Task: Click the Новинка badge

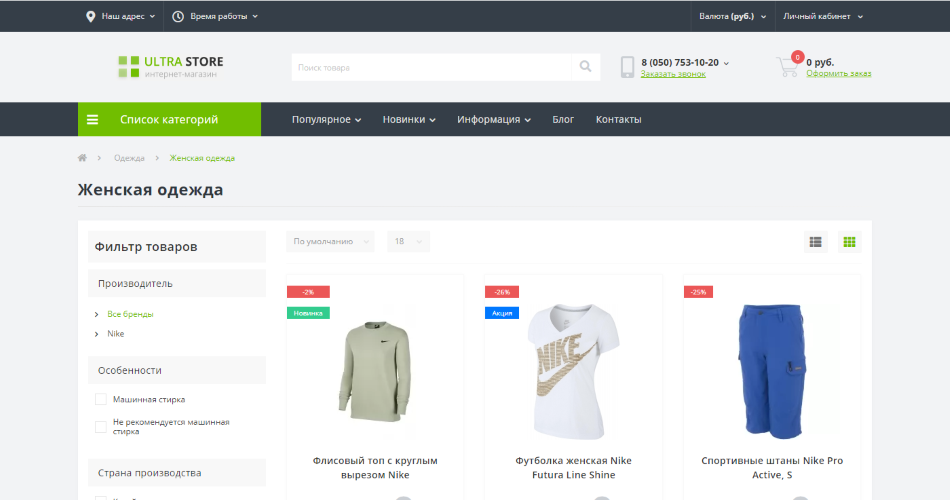Action: (x=308, y=313)
